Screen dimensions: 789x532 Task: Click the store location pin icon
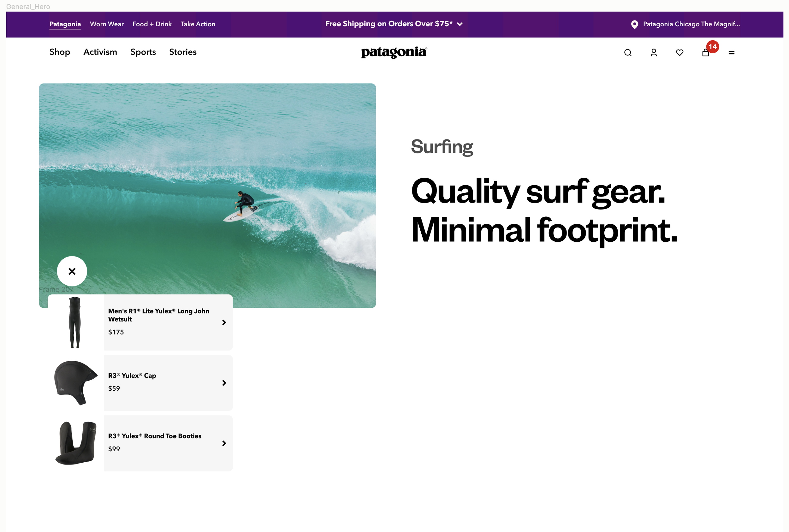pos(634,24)
